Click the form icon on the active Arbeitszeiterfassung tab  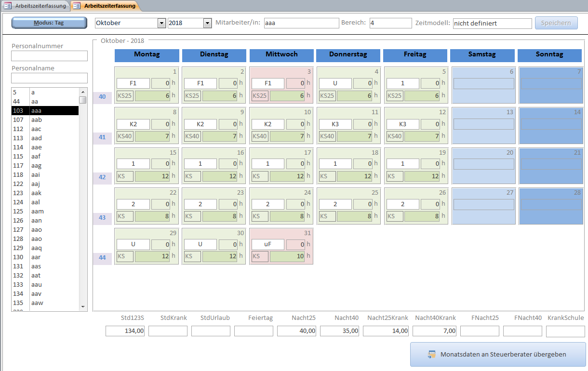77,6
